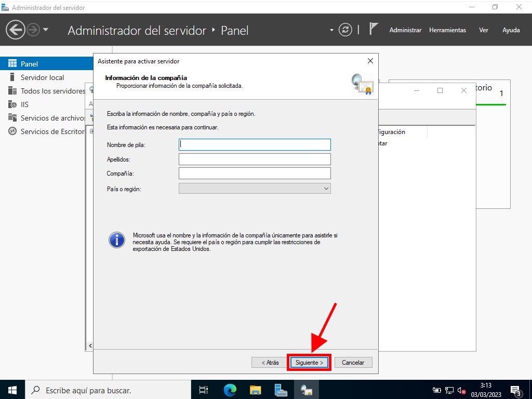Click the Cancelar button
The height and width of the screenshot is (399, 532).
pos(353,363)
